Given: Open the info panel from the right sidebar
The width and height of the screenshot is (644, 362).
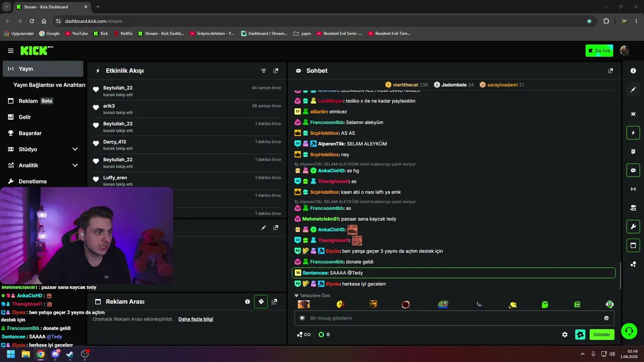Looking at the screenshot, I should [x=633, y=71].
